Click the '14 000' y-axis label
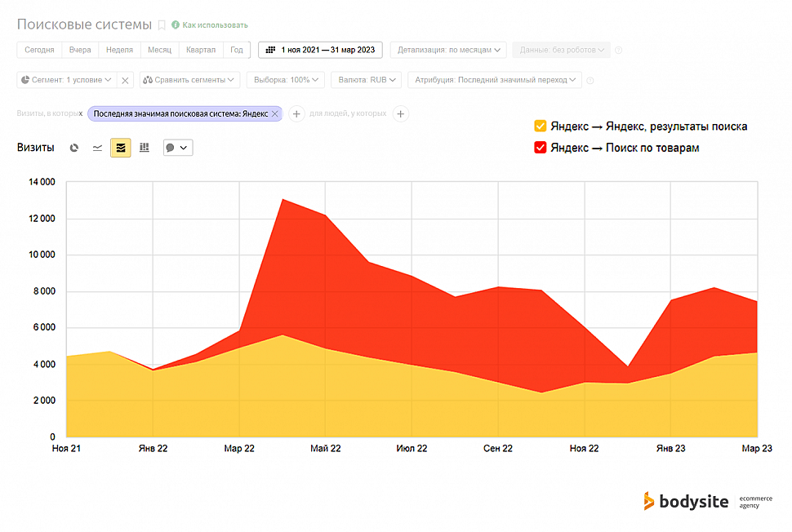The image size is (792, 532). point(42,182)
